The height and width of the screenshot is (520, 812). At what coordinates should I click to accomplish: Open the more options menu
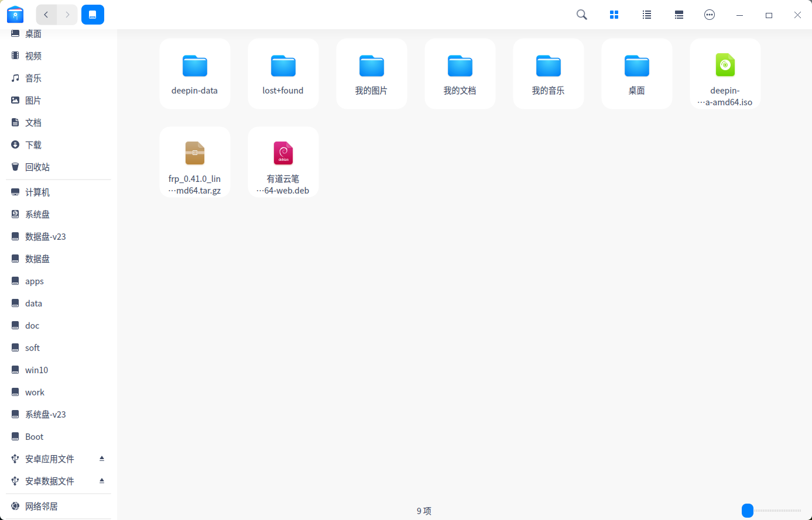(710, 15)
